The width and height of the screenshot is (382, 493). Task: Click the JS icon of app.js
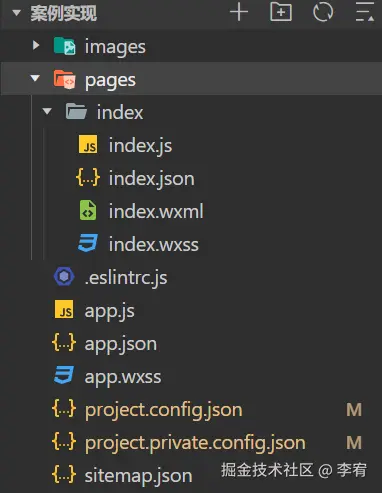(x=64, y=309)
